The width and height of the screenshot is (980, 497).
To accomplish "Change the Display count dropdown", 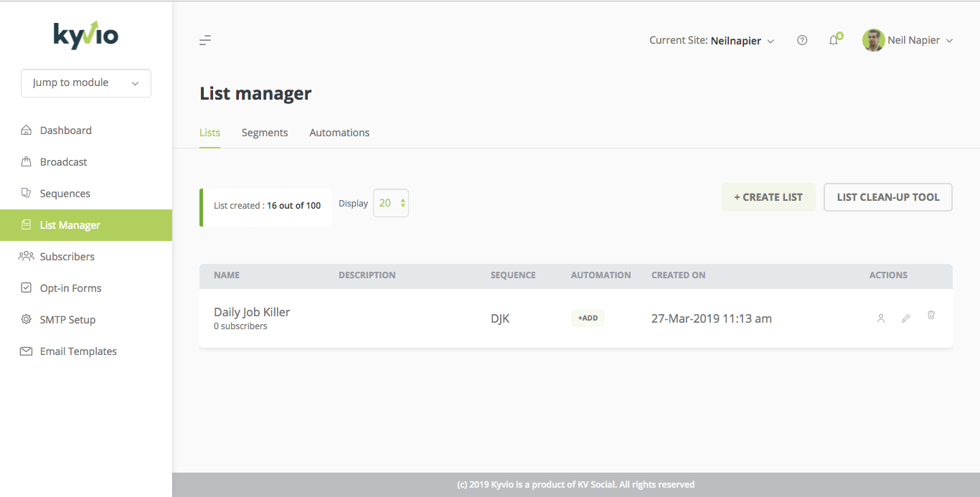I will [x=391, y=203].
